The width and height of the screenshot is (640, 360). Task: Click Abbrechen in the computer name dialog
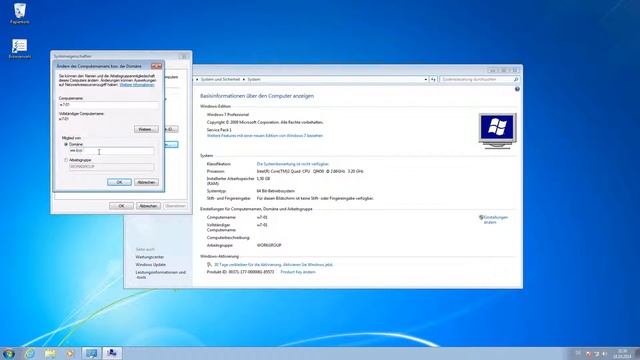[x=146, y=182]
